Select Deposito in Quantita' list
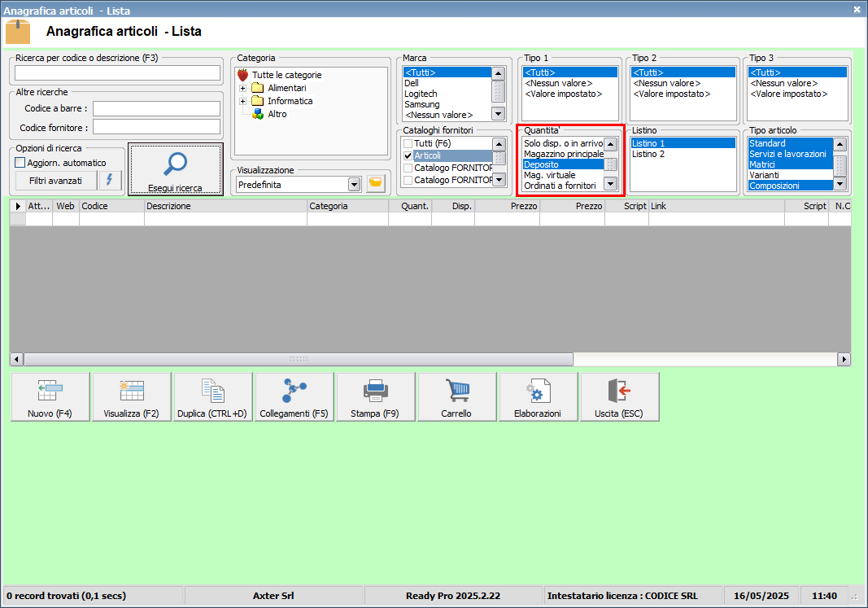 [564, 164]
